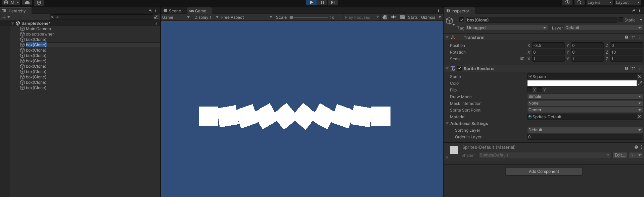Toggle the box(Clone) active checkbox
This screenshot has width=644, height=197.
[x=462, y=20]
